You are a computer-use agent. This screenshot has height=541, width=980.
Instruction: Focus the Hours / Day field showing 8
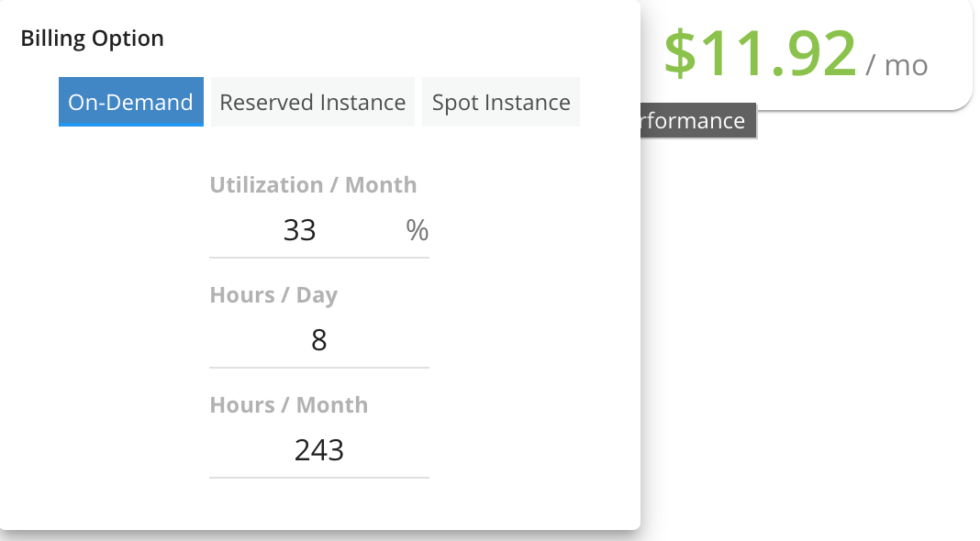click(318, 340)
